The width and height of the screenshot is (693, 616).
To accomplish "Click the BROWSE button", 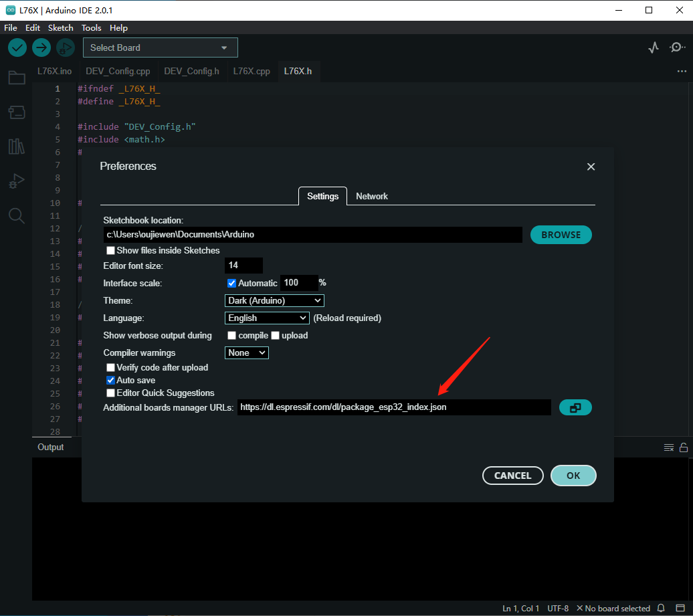I will click(561, 235).
